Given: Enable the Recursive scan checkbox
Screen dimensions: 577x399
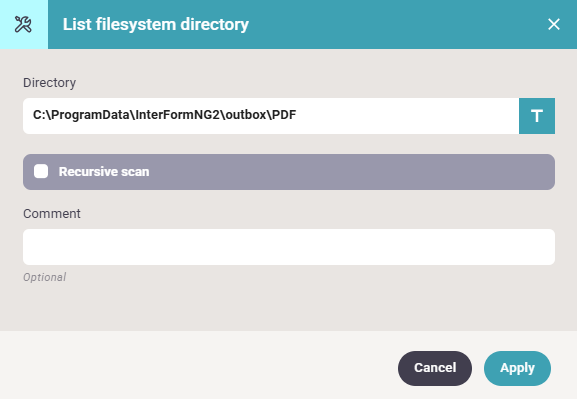Looking at the screenshot, I should coord(41,172).
